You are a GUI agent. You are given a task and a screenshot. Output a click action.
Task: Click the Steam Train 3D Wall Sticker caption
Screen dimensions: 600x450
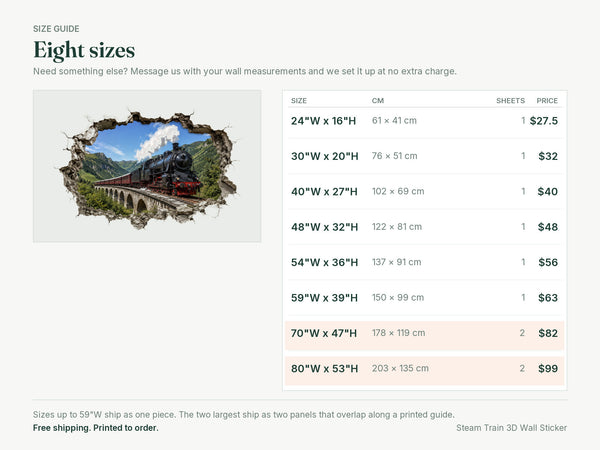(512, 428)
